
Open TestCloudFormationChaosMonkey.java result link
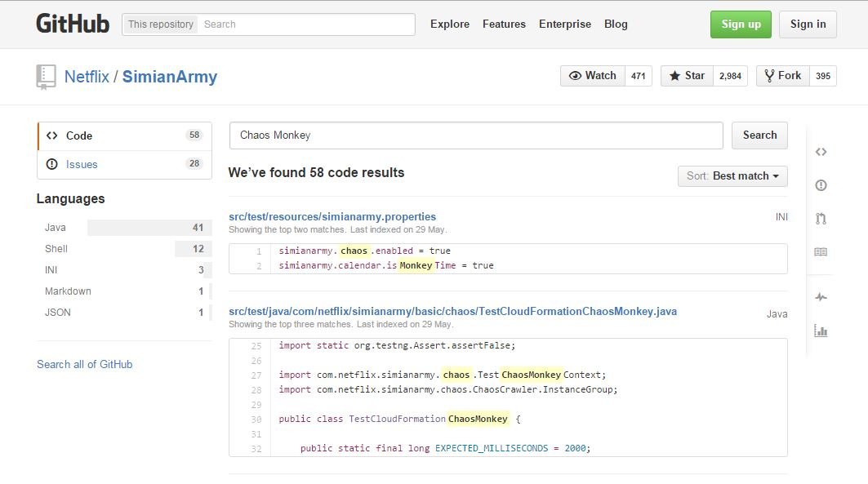pos(453,311)
